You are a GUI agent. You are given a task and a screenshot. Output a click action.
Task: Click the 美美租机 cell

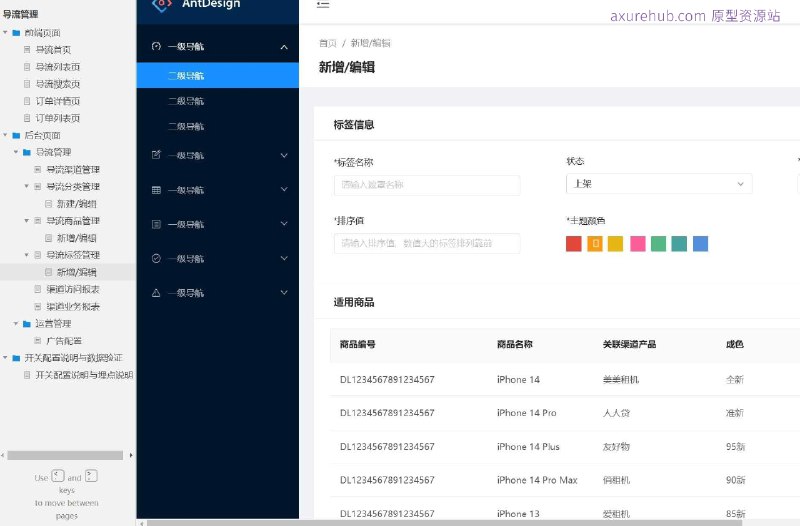pyautogui.click(x=621, y=380)
